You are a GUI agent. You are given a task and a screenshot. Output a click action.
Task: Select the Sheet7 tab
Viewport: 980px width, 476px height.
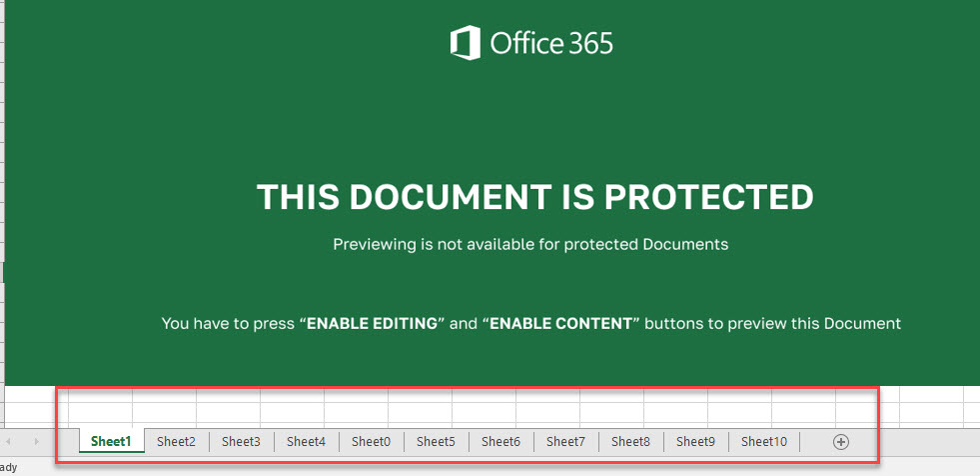click(565, 441)
